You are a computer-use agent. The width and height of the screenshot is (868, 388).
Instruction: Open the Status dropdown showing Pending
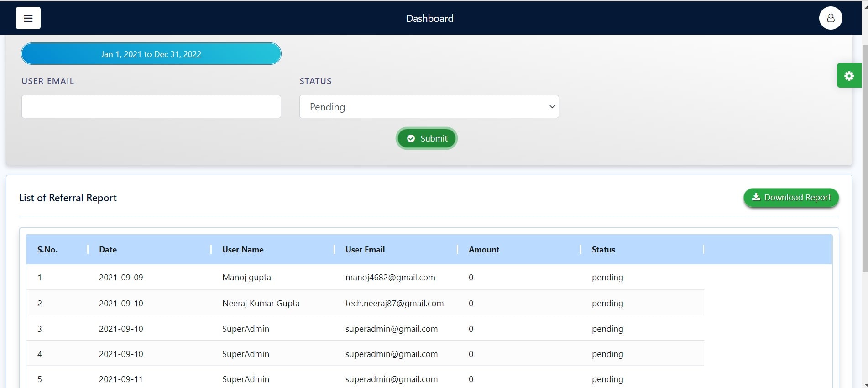(x=429, y=106)
